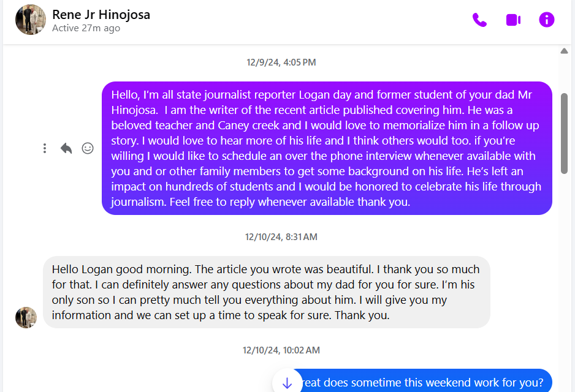Click the purple message from Logan

(x=326, y=148)
